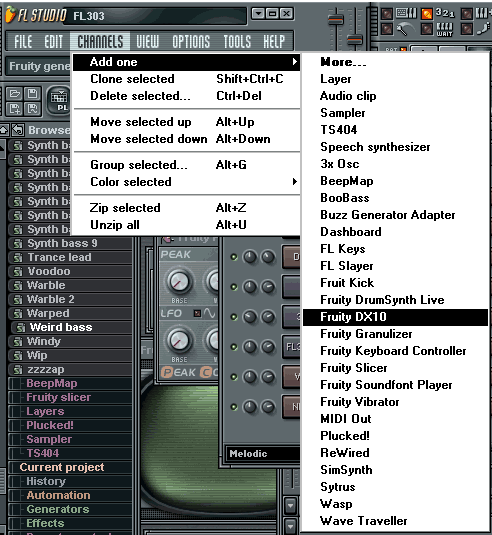This screenshot has height=535, width=492.
Task: Click the LFO section BASE knob
Action: tap(179, 341)
